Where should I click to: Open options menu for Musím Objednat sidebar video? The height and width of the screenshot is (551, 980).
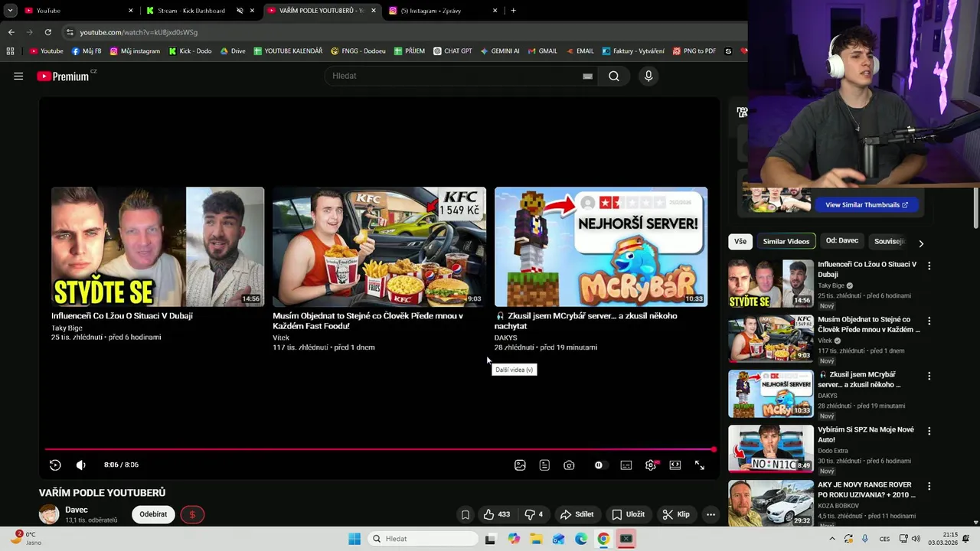pos(929,321)
